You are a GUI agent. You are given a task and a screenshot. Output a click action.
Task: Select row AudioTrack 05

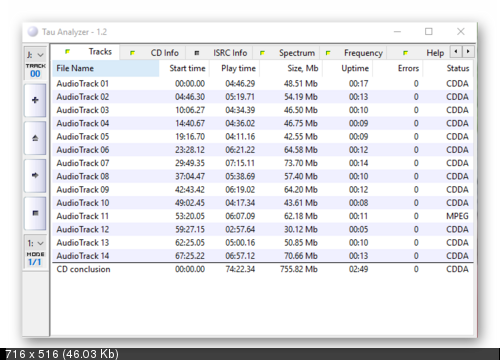(x=263, y=137)
